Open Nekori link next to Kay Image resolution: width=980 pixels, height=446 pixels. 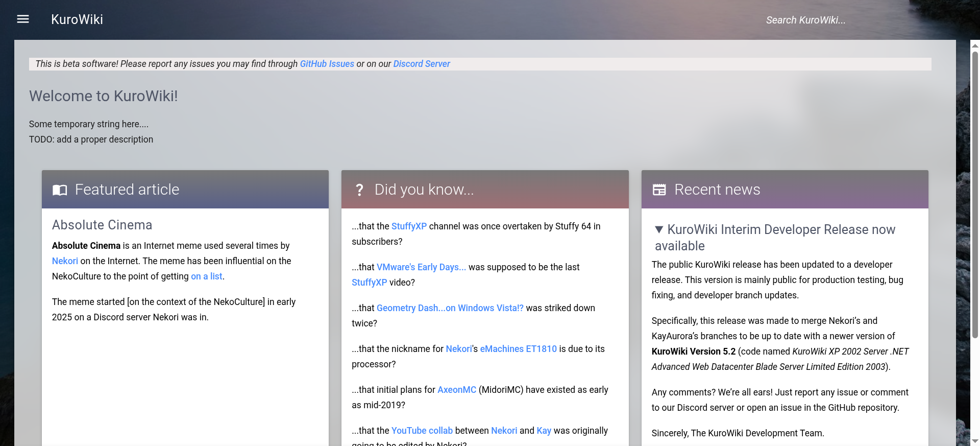coord(504,431)
